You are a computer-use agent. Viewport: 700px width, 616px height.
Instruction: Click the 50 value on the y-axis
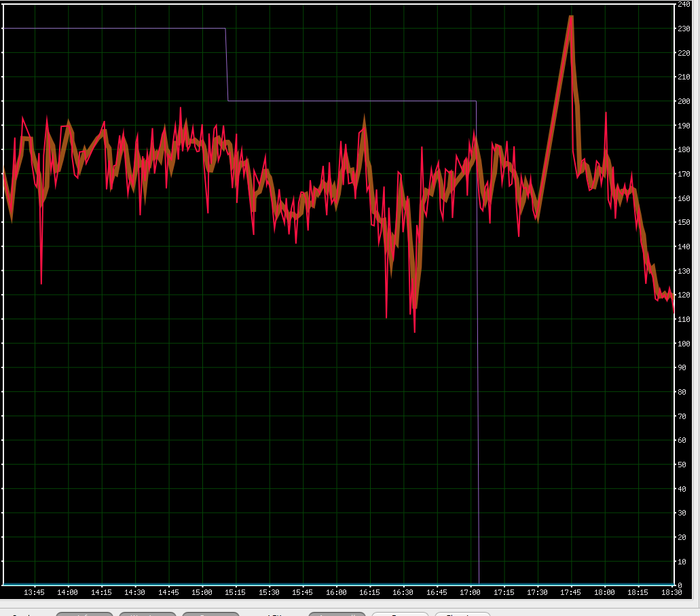click(684, 465)
